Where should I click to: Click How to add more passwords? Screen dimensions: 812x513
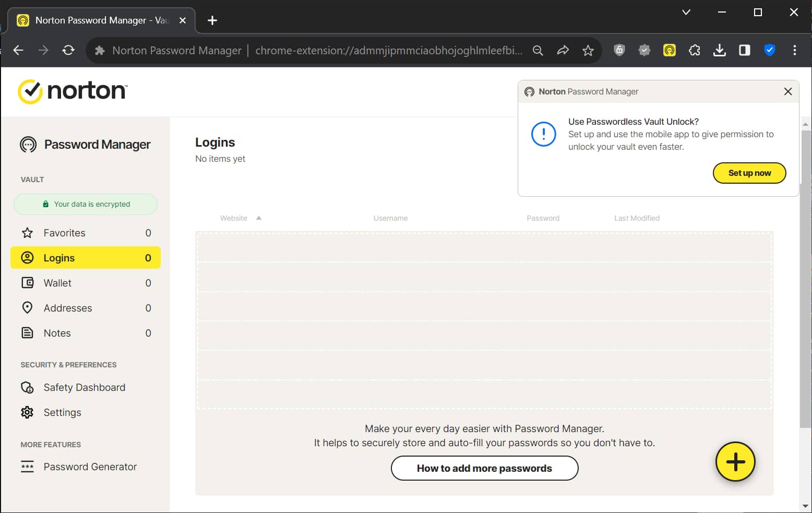(484, 468)
